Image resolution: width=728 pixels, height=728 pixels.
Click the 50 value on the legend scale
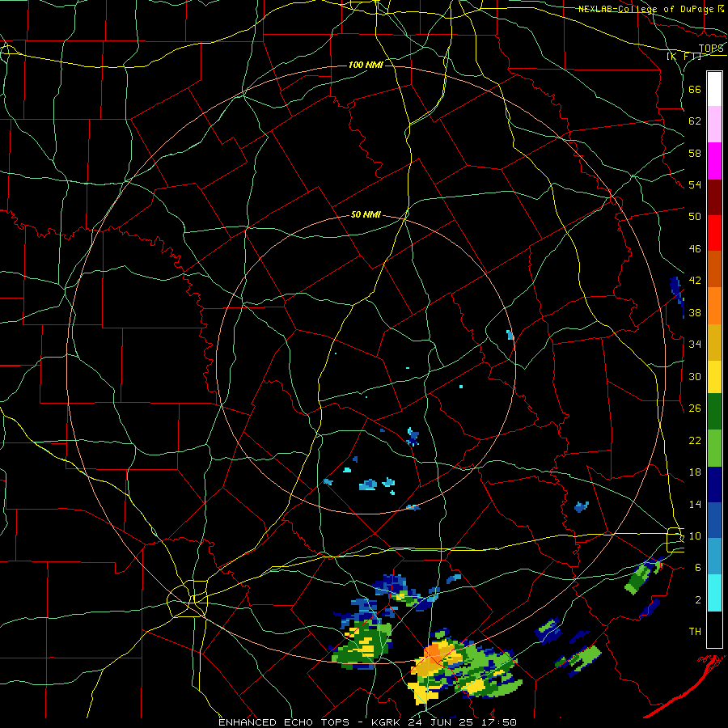tap(695, 217)
